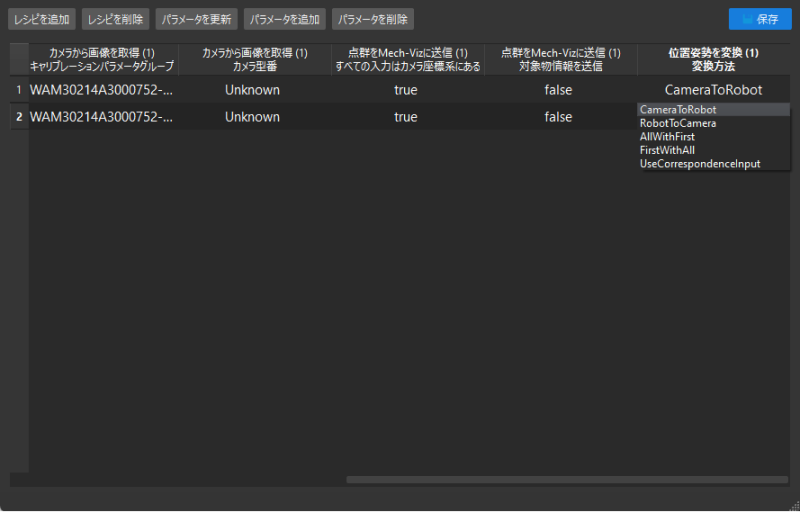Click the true cell in row 2
The height and width of the screenshot is (512, 800).
coord(408,117)
